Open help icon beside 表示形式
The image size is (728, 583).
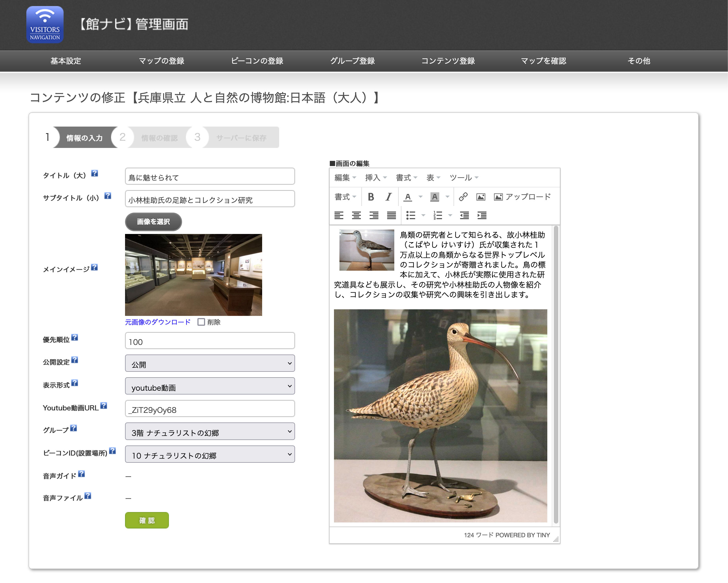(75, 383)
